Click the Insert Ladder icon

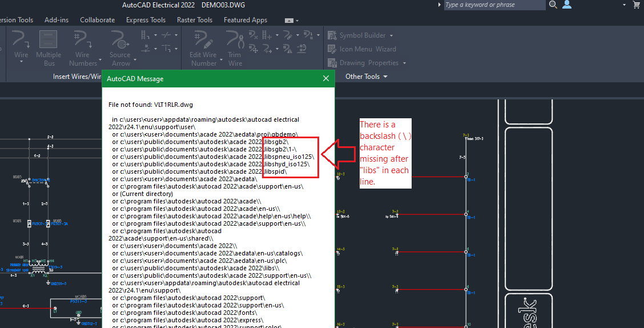tap(146, 35)
